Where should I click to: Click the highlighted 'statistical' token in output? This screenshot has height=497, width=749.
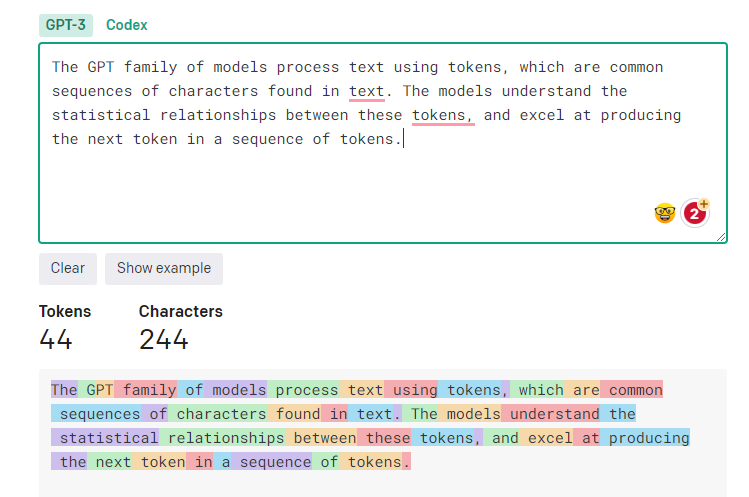[105, 438]
